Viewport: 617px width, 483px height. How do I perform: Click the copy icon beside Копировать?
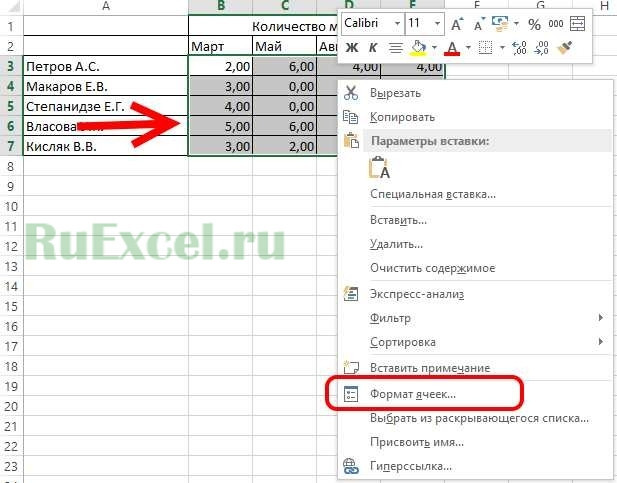(x=351, y=117)
